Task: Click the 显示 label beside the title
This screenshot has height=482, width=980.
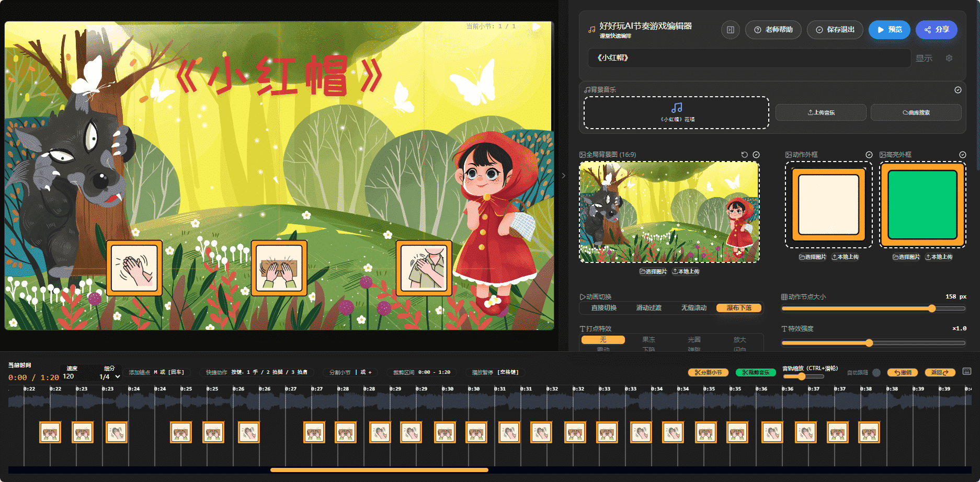Action: click(x=924, y=58)
